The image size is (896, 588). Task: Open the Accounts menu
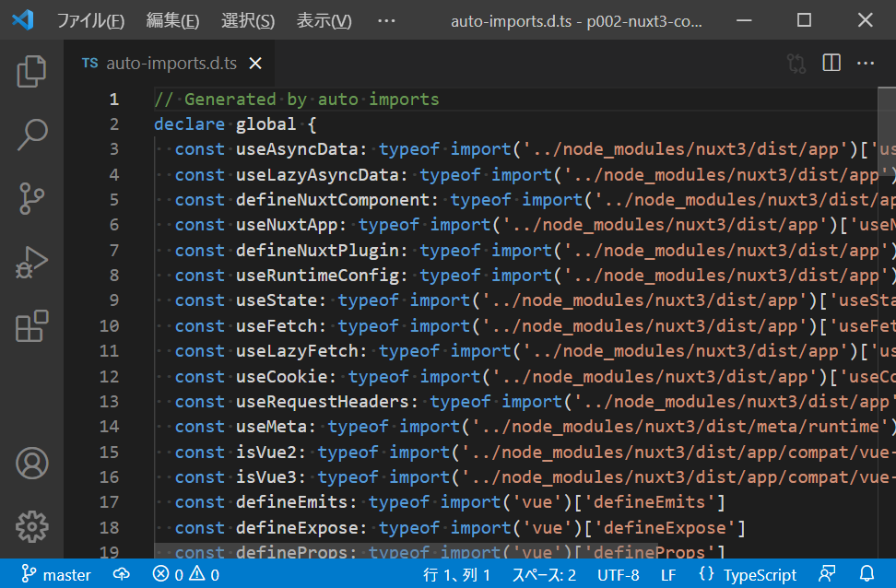(x=31, y=463)
